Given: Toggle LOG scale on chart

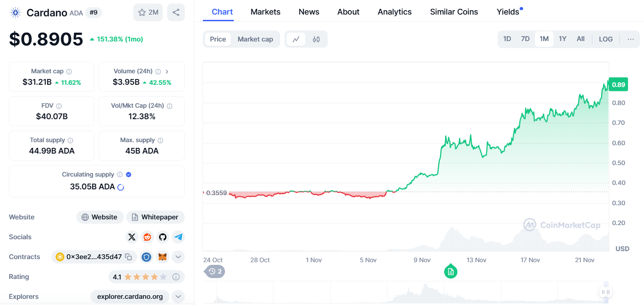Looking at the screenshot, I should [x=606, y=39].
